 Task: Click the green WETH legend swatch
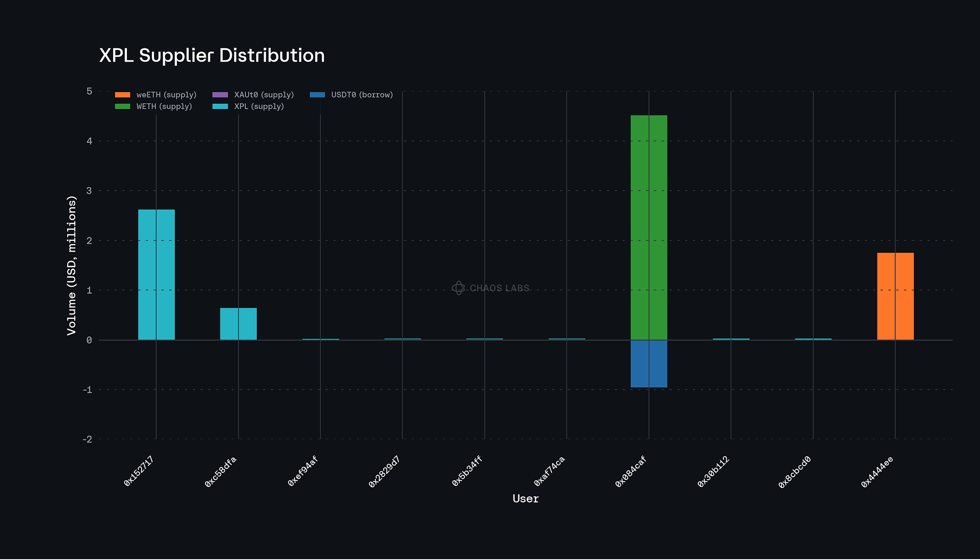tap(122, 106)
